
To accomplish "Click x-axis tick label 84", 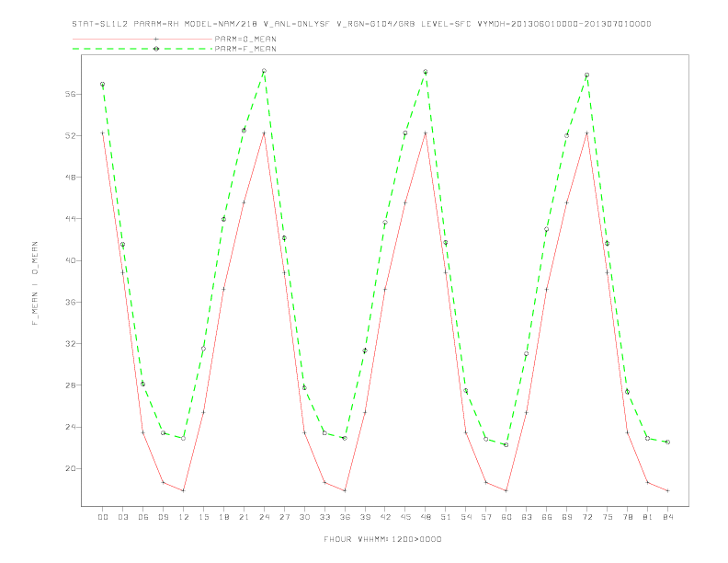I will point(667,517).
